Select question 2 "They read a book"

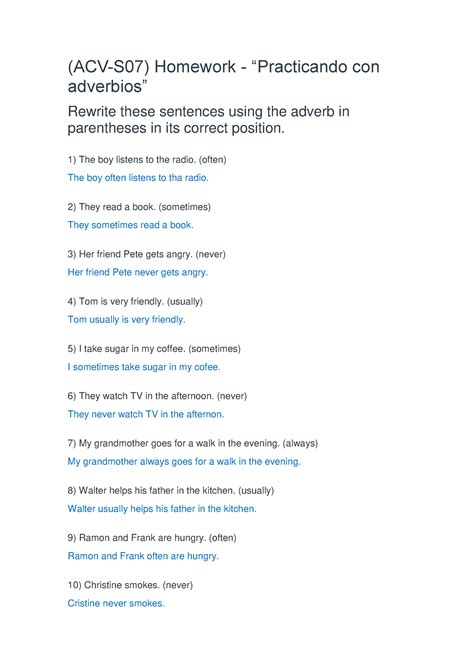pos(139,207)
